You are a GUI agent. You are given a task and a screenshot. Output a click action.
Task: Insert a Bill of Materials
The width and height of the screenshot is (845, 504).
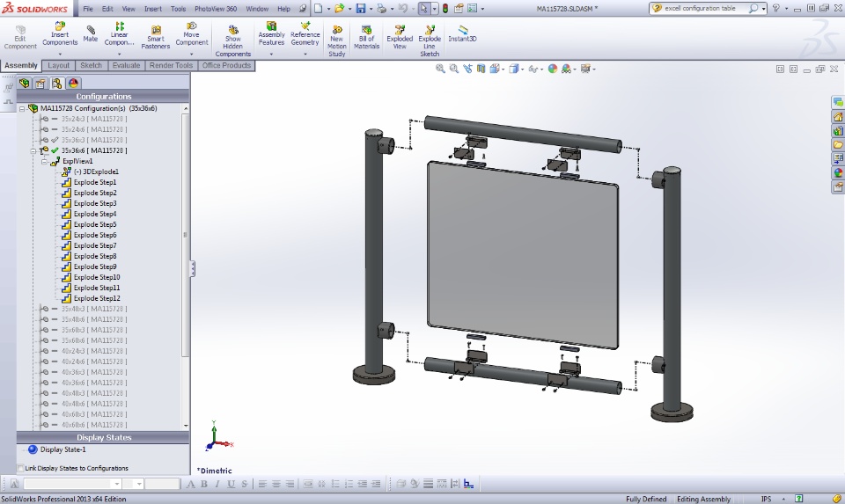click(366, 37)
